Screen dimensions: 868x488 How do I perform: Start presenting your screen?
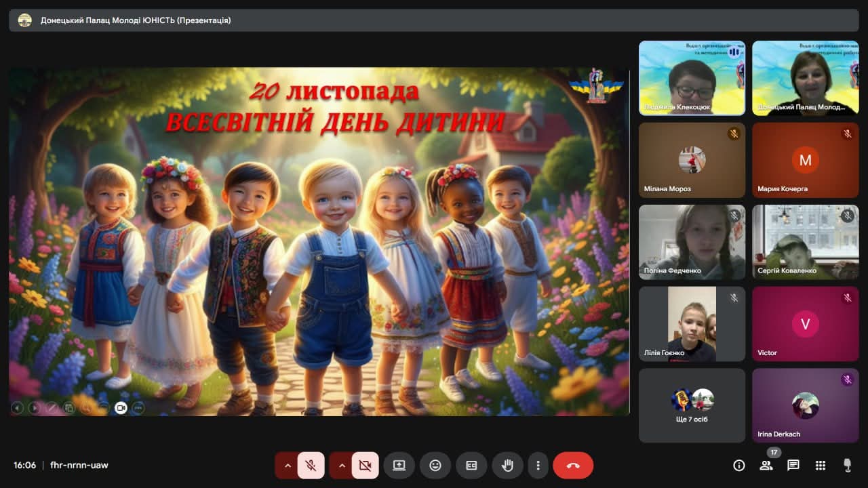pyautogui.click(x=399, y=466)
